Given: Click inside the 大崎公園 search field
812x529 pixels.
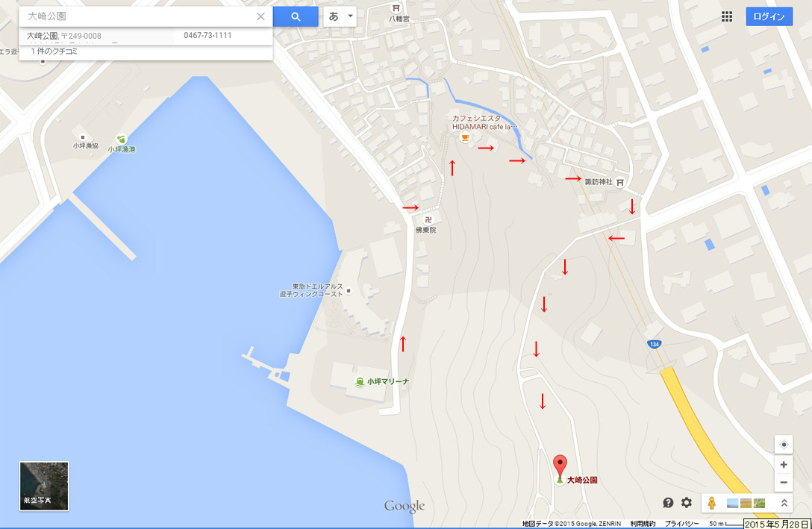Looking at the screenshot, I should 137,16.
